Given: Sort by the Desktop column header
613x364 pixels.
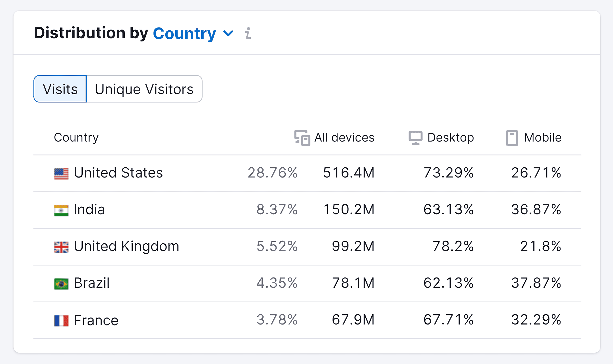Looking at the screenshot, I should (x=450, y=137).
